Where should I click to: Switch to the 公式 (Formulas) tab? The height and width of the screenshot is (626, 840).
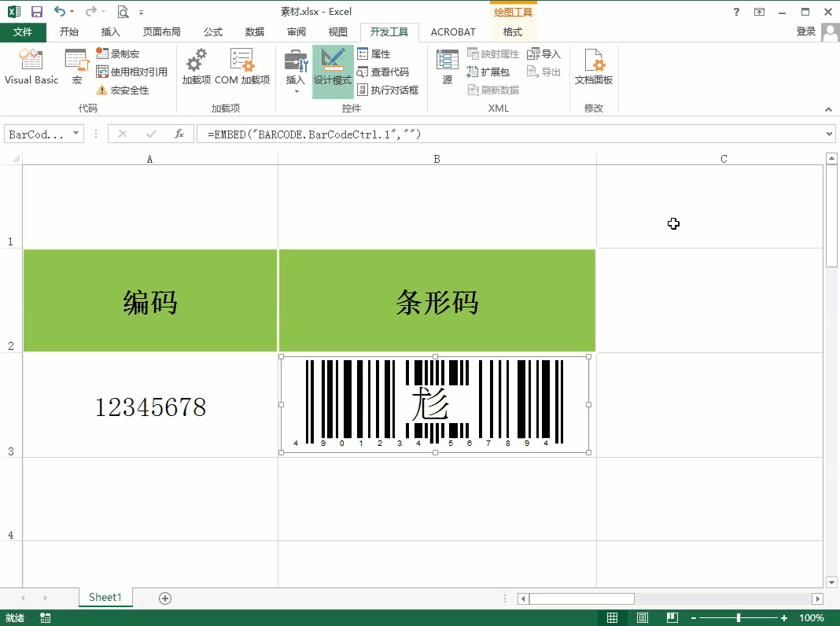pos(213,32)
